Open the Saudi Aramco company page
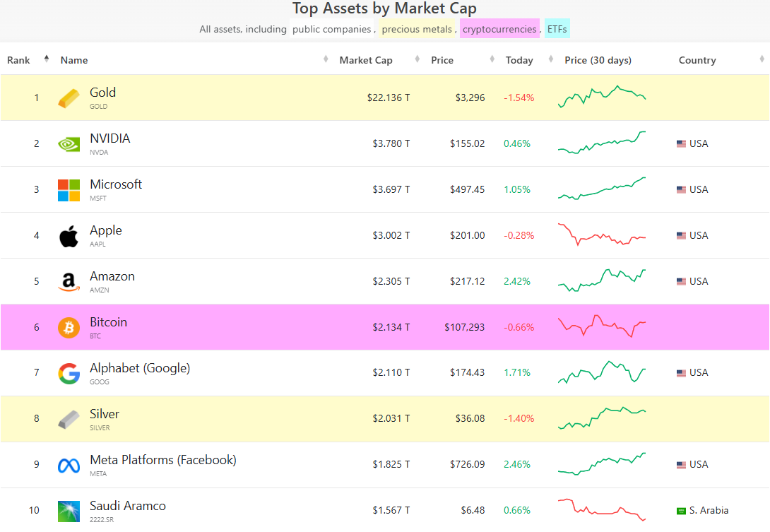Image resolution: width=770 pixels, height=532 pixels. coord(128,506)
